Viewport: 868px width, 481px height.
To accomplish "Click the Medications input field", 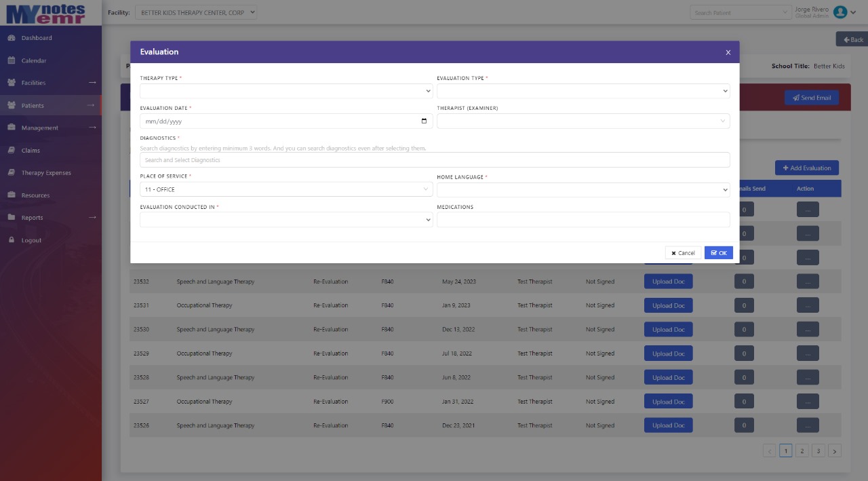I will point(583,220).
